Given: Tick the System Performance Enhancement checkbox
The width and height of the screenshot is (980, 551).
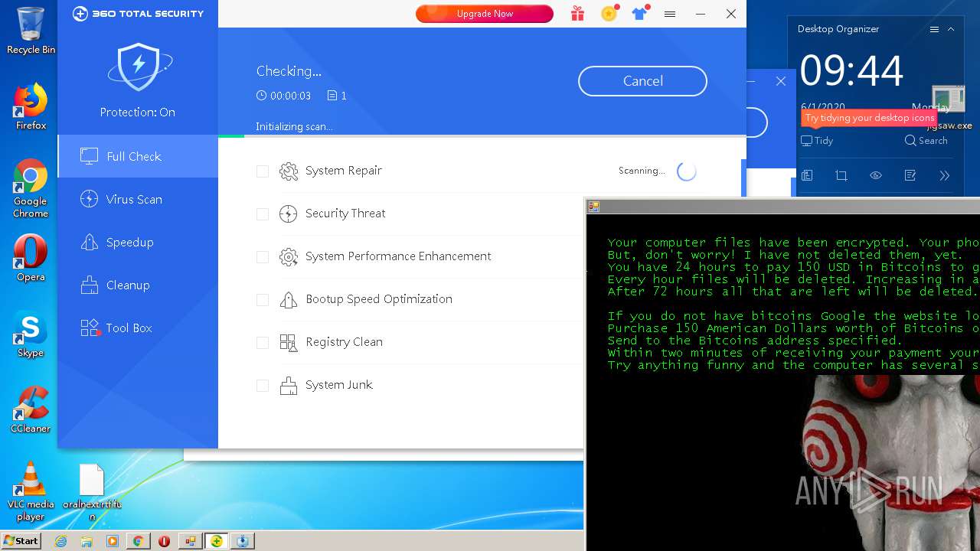Looking at the screenshot, I should 263,257.
